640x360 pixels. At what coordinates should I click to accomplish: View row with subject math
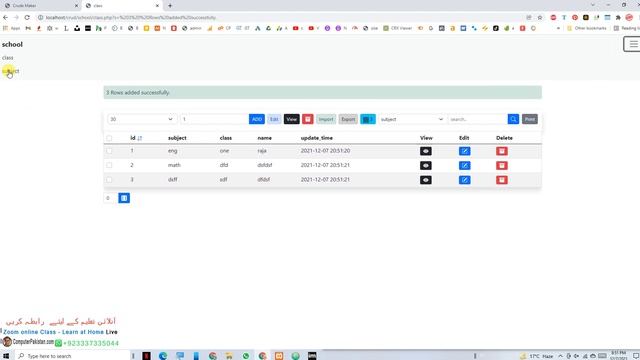coord(426,165)
